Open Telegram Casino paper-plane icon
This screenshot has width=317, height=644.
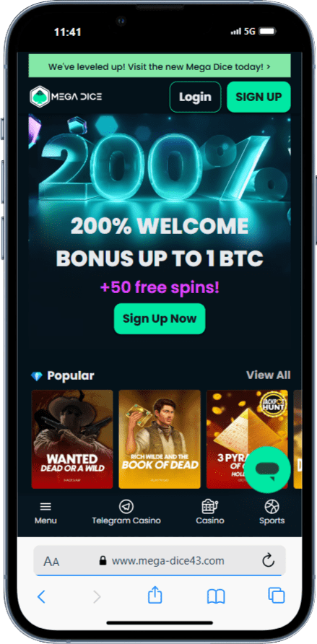(126, 506)
